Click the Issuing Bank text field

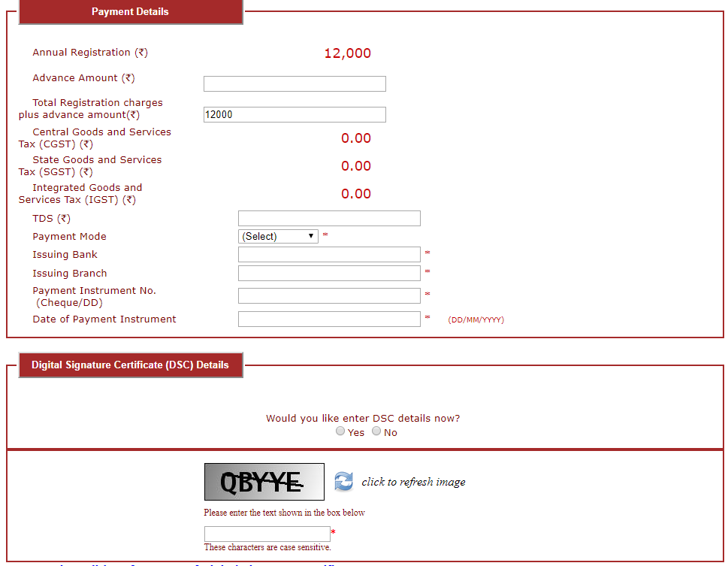329,255
